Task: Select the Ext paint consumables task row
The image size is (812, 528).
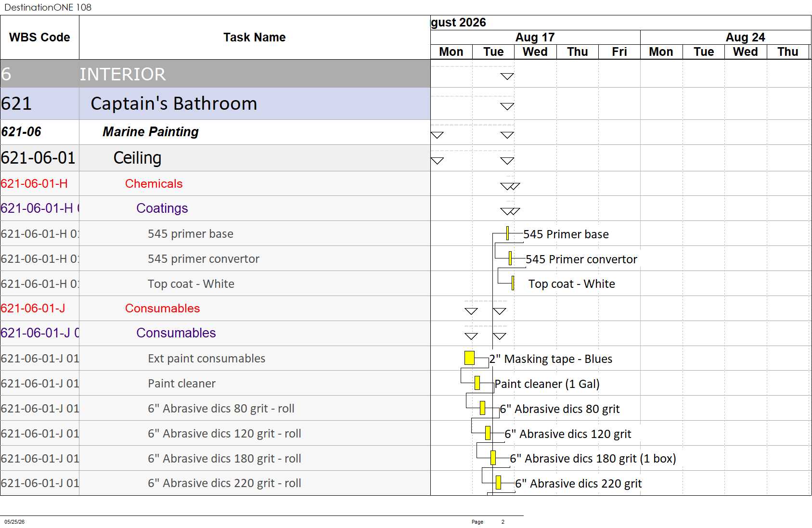Action: coord(215,358)
